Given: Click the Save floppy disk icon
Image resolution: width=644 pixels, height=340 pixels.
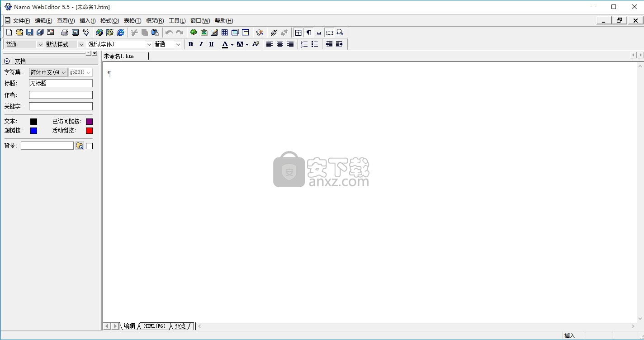Looking at the screenshot, I should click(x=29, y=32).
